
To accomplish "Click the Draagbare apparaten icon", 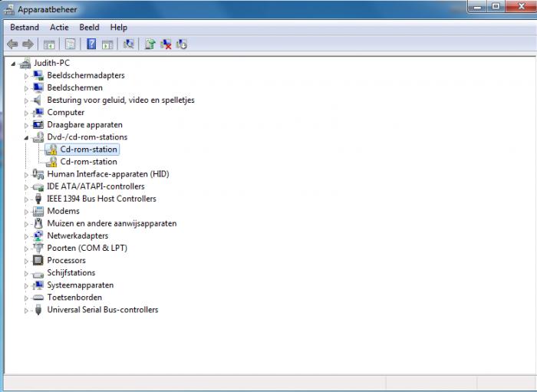I will (38, 124).
